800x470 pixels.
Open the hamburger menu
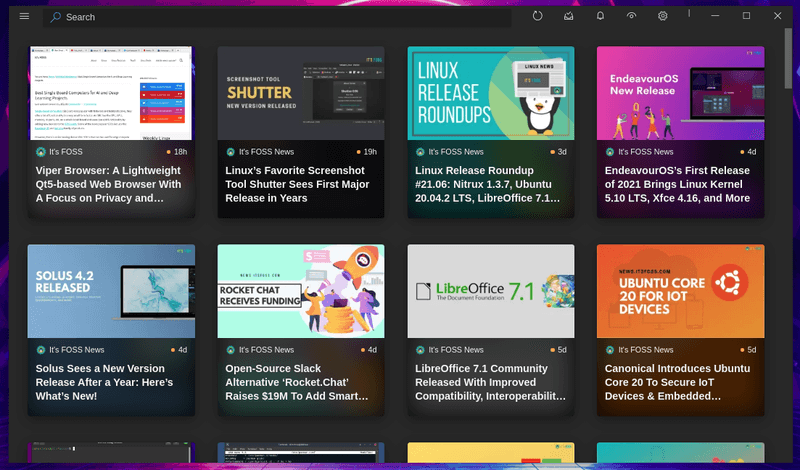[24, 16]
